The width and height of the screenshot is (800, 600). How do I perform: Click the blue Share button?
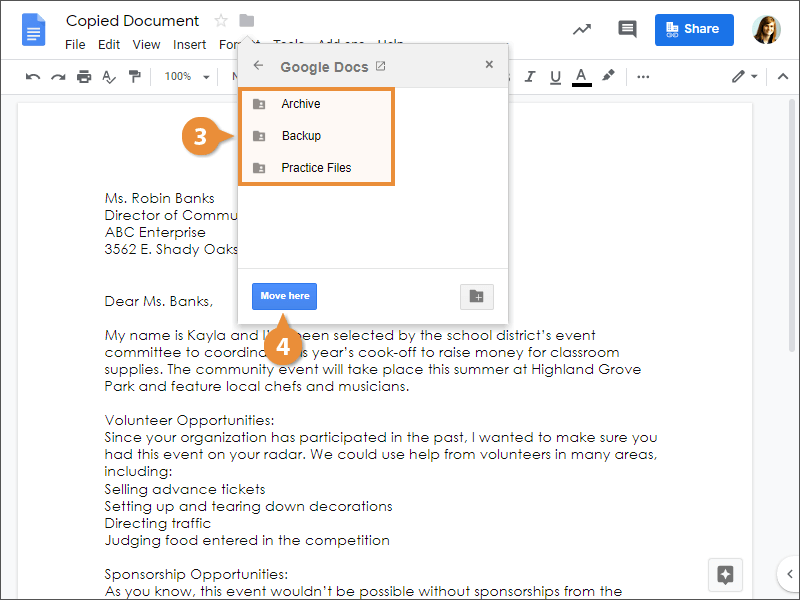tap(694, 30)
